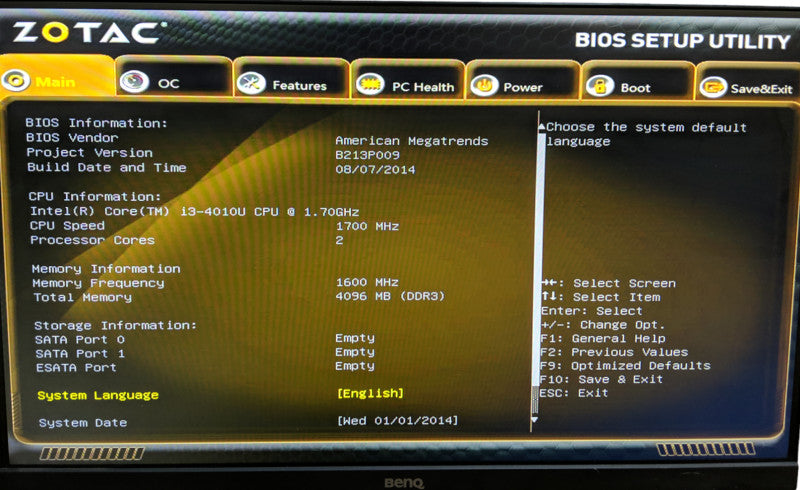The width and height of the screenshot is (800, 490).
Task: Click the help panel scroll-up arrow
Action: pyautogui.click(x=541, y=126)
